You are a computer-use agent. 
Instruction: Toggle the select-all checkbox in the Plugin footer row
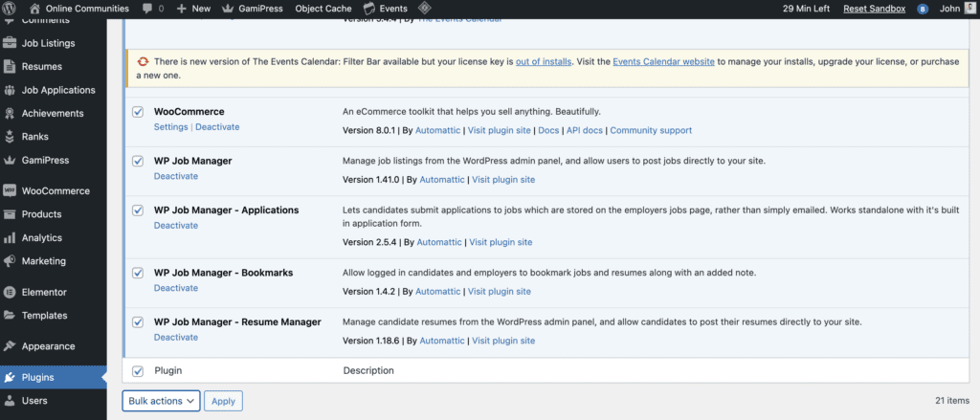(138, 371)
